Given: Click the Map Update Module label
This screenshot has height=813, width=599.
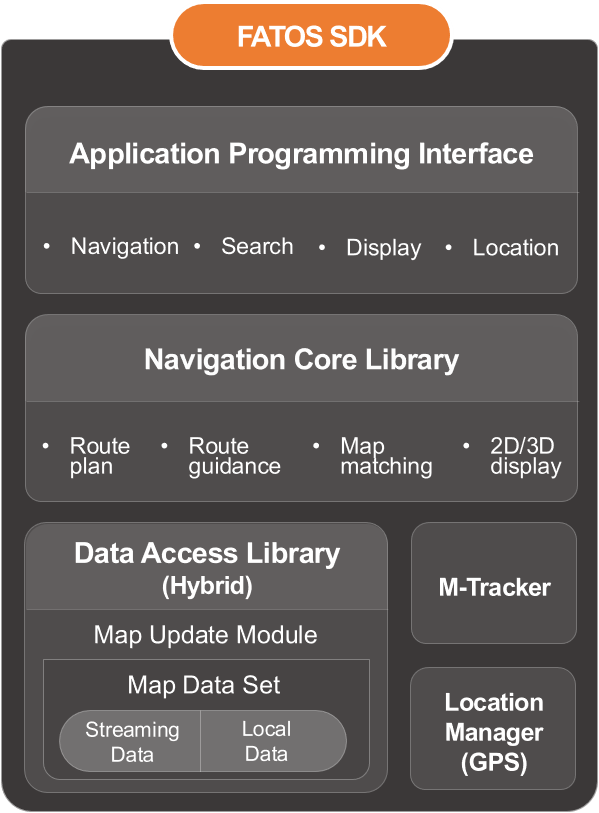Looking at the screenshot, I should tap(205, 635).
